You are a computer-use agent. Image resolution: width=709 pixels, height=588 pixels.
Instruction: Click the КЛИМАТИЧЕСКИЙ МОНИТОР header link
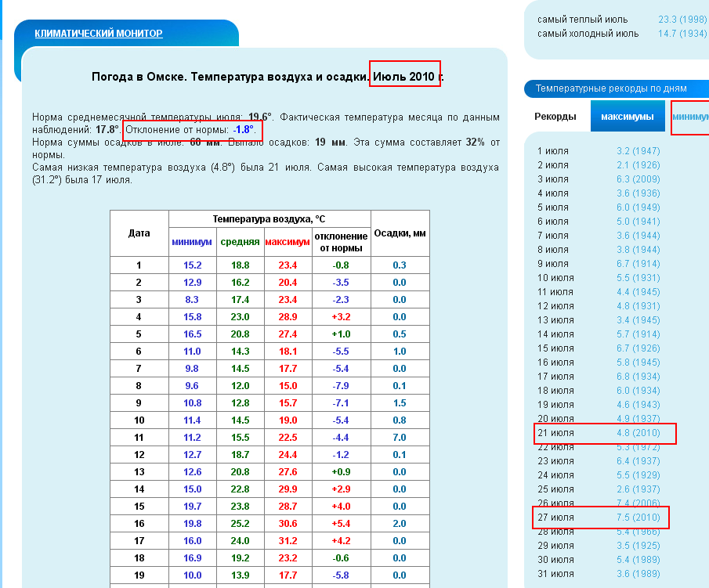coord(99,34)
